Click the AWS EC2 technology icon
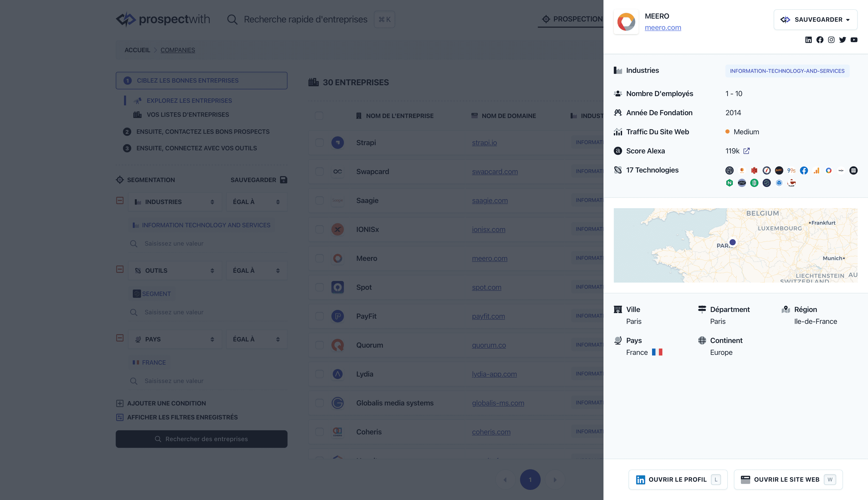Image resolution: width=868 pixels, height=500 pixels. pyautogui.click(x=742, y=170)
